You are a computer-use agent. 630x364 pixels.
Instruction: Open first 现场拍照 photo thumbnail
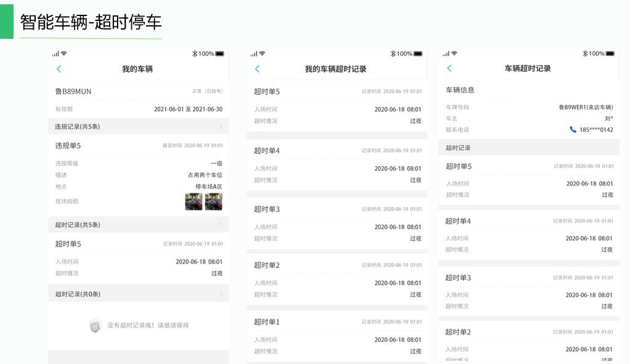(x=193, y=201)
